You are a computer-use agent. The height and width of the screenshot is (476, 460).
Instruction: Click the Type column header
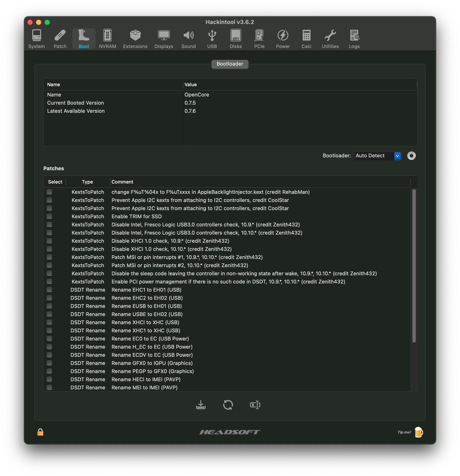88,182
